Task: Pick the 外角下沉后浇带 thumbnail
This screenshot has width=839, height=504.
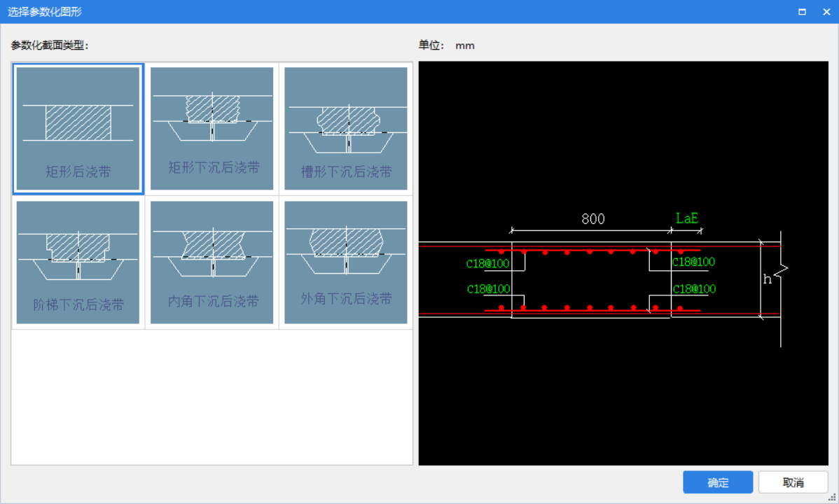Action: point(346,262)
